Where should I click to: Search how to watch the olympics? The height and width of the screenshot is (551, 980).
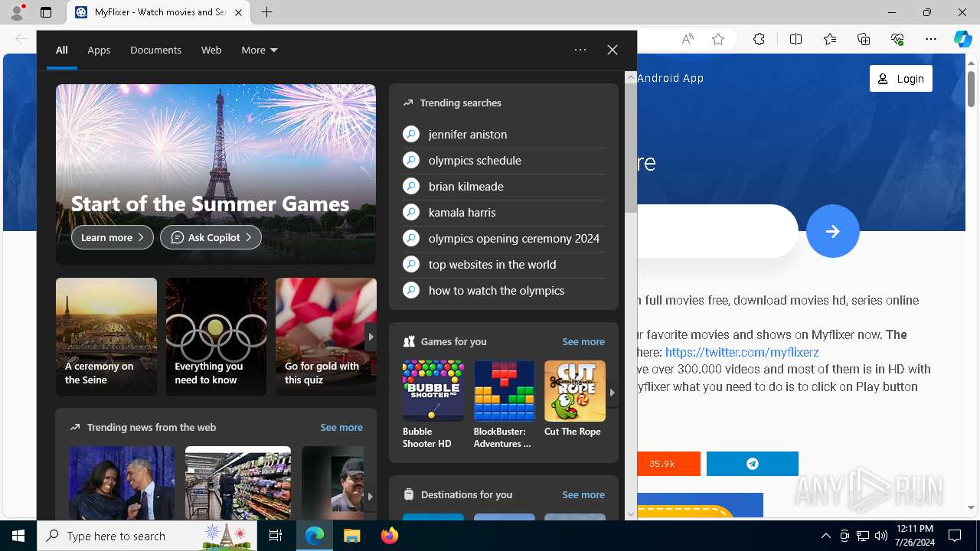[504, 290]
